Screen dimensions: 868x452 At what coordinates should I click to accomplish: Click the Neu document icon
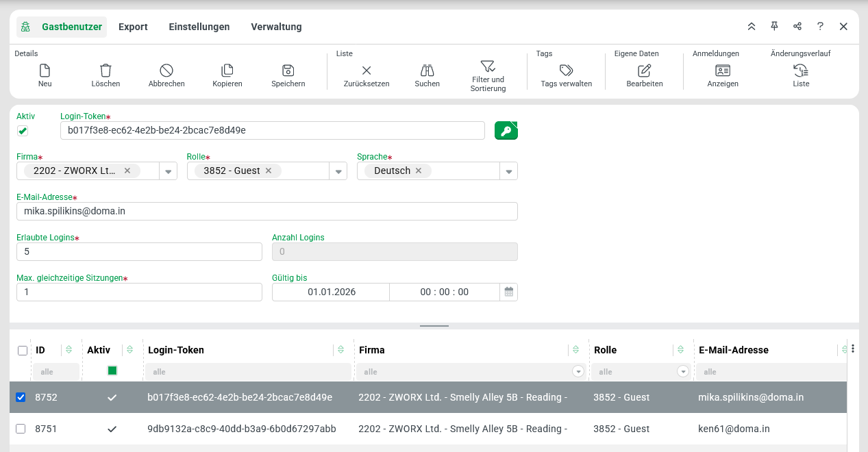(x=45, y=71)
